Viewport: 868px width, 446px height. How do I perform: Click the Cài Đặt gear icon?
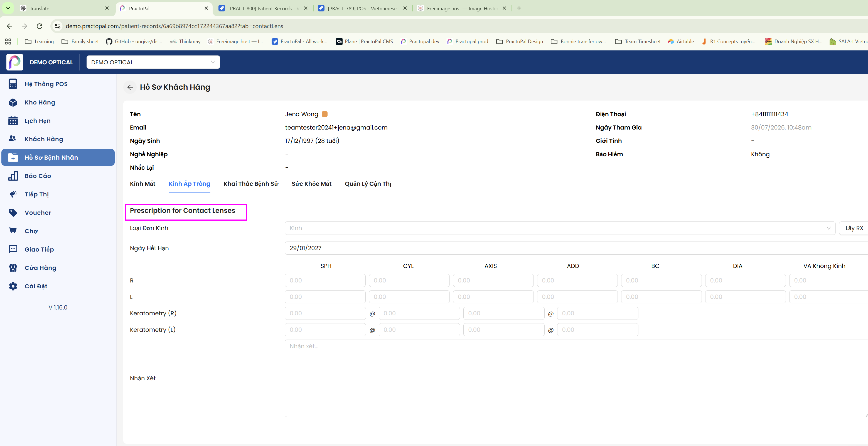[13, 286]
